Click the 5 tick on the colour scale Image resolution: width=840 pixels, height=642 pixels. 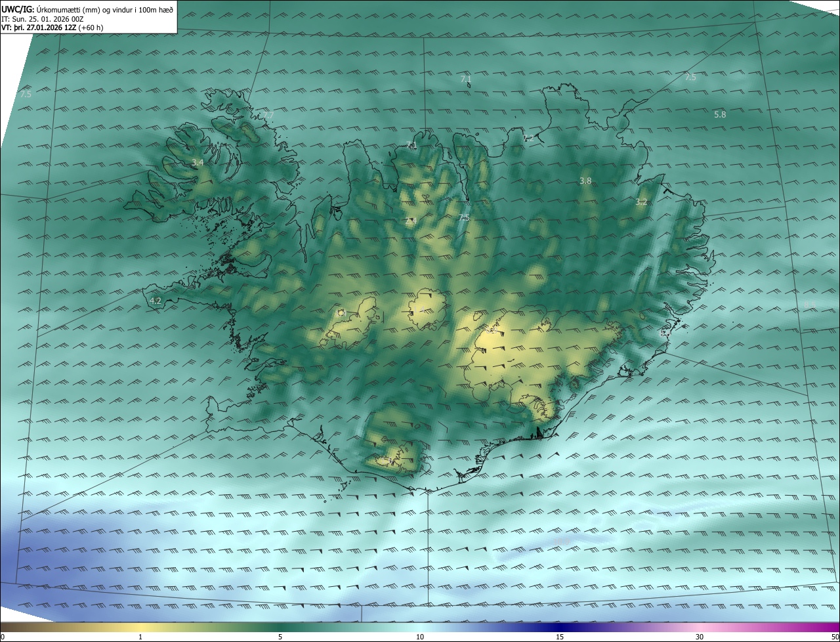coord(280,637)
